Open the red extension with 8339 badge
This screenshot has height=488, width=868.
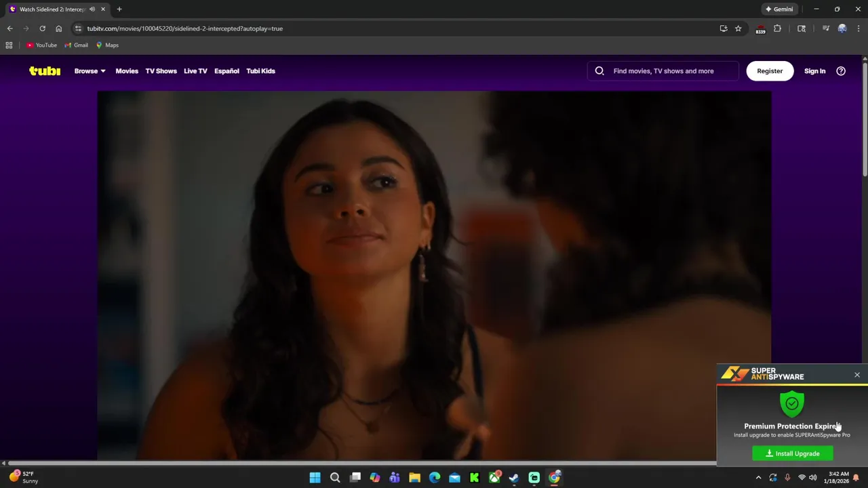(760, 28)
